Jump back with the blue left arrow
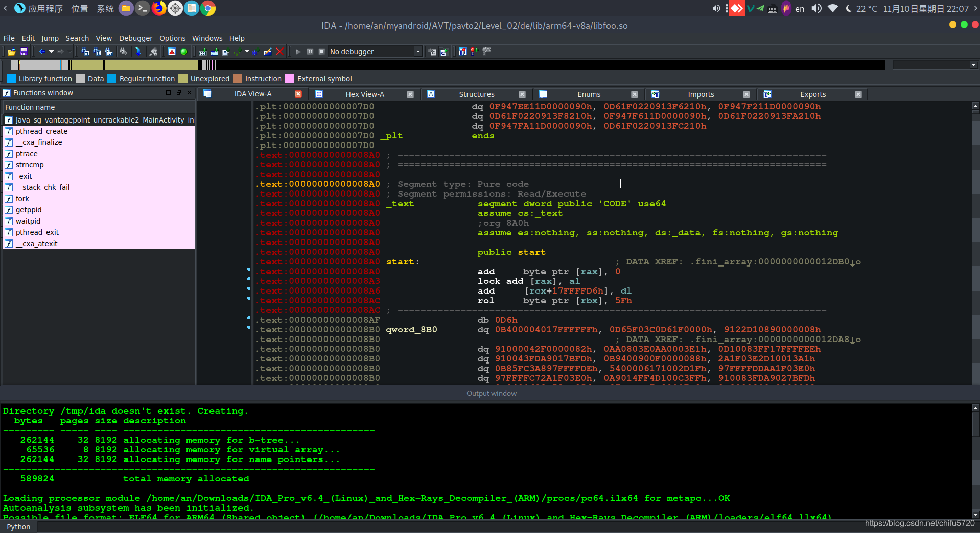 [x=42, y=52]
